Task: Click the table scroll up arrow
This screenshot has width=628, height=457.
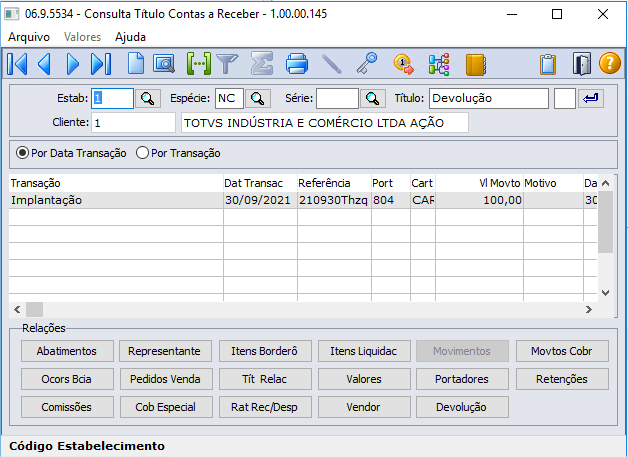Action: pyautogui.click(x=606, y=183)
